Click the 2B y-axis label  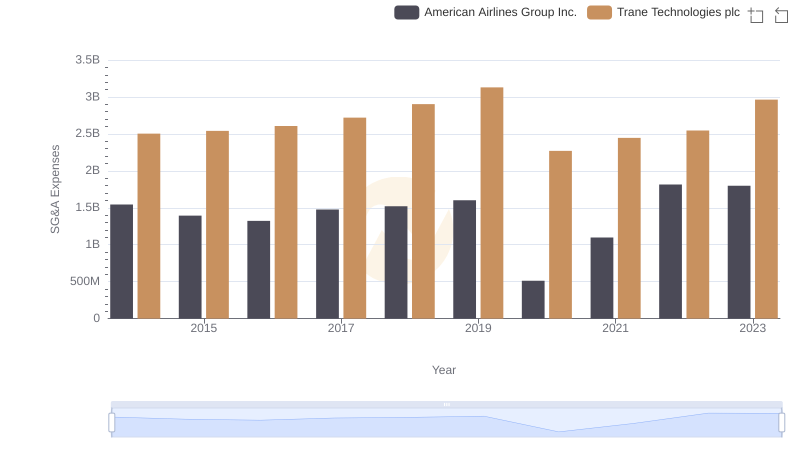pyautogui.click(x=92, y=170)
